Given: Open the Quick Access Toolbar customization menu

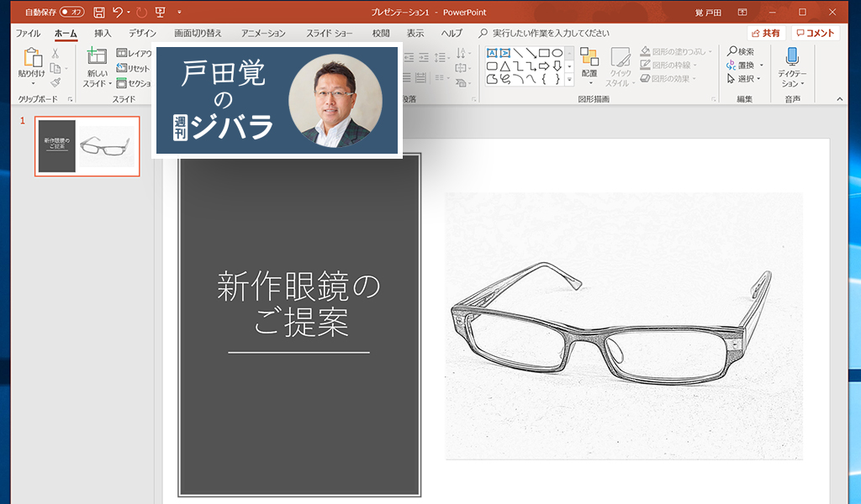Looking at the screenshot, I should tap(179, 13).
